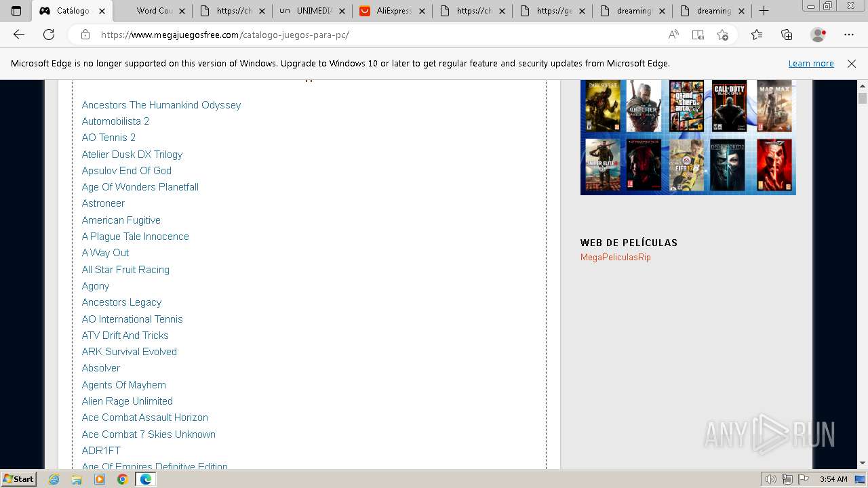The width and height of the screenshot is (868, 488).
Task: Add this page to favorites star icon
Action: point(722,35)
